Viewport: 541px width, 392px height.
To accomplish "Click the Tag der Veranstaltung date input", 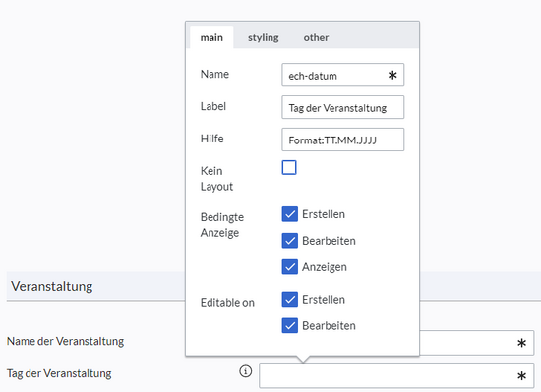I will click(x=396, y=375).
